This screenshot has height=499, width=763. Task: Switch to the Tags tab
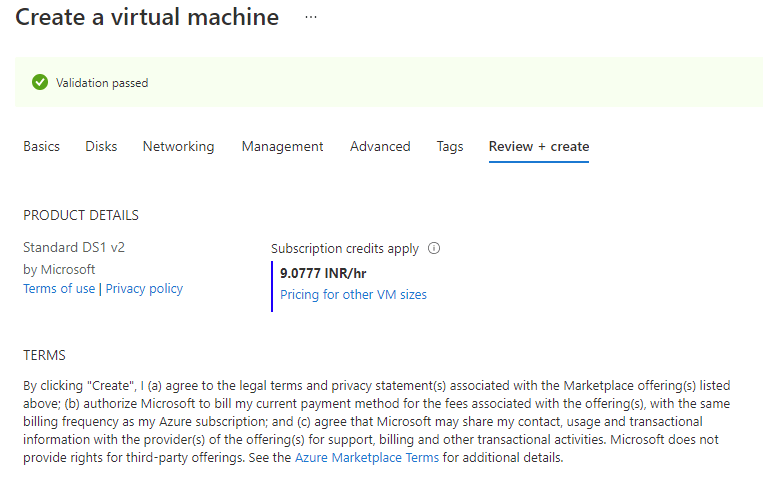tap(450, 147)
